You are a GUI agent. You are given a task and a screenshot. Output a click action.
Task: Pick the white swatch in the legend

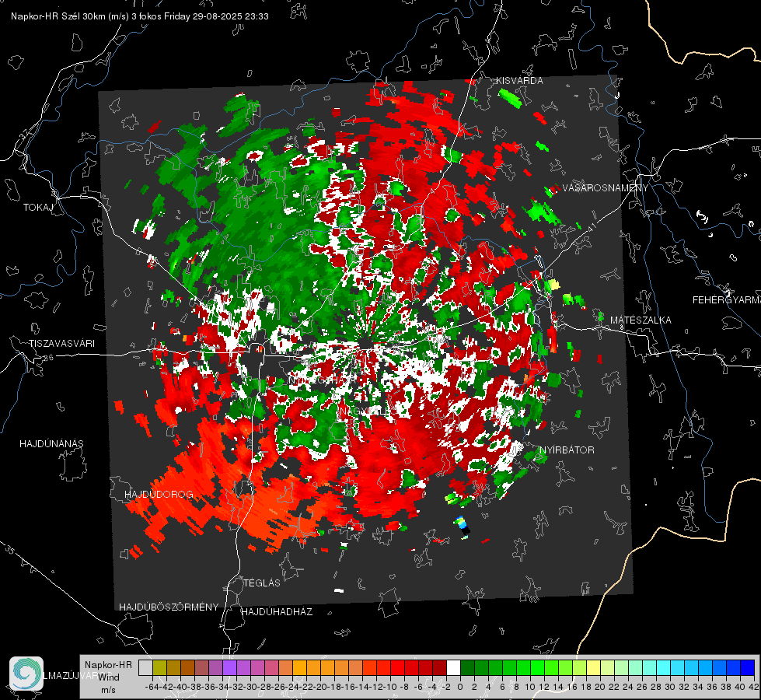[x=453, y=667]
